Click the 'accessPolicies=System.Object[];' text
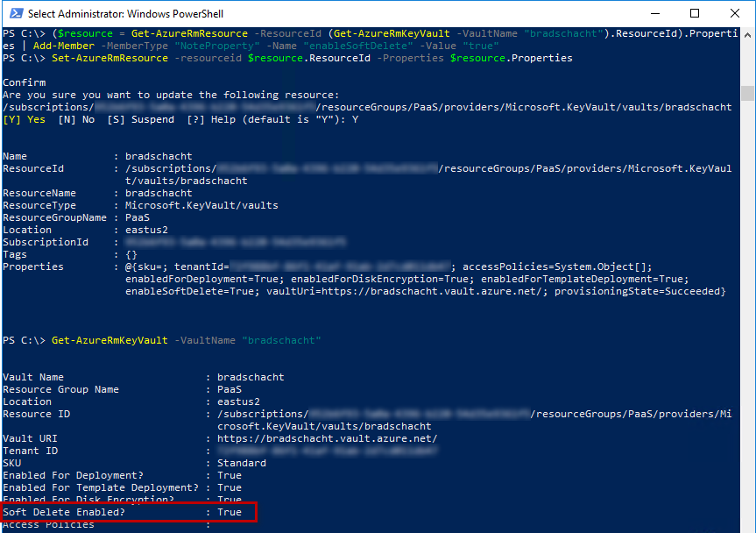Viewport: 756px width, 533px height. point(557,266)
